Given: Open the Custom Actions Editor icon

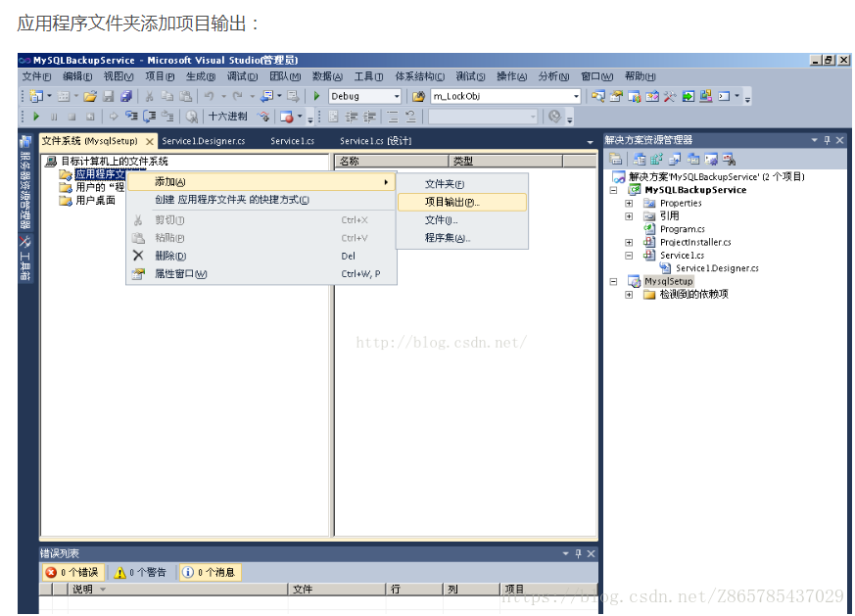Looking at the screenshot, I should point(711,160).
